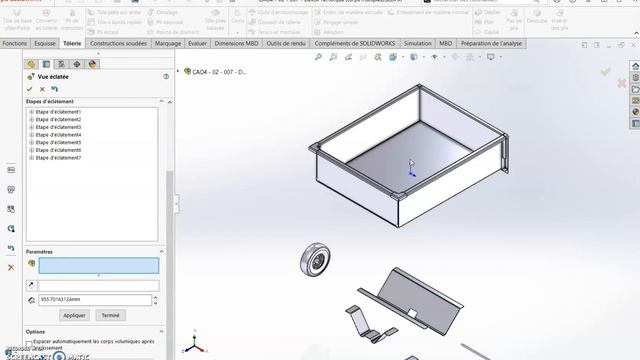Screen dimensions: 640x360
Task: Open SOLIDWORKS Resources home icon in task pane
Action: click(x=635, y=66)
